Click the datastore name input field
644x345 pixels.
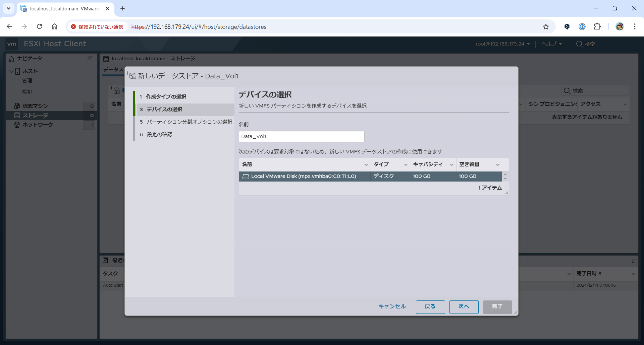point(302,136)
